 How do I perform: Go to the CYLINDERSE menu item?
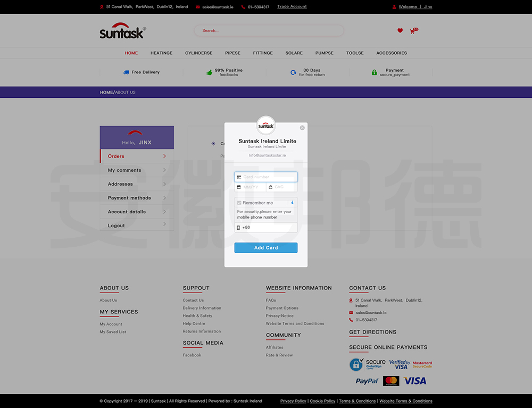coord(198,53)
